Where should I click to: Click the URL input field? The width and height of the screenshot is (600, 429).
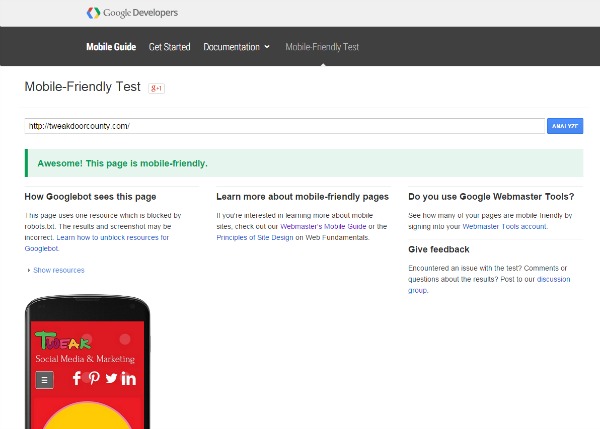285,126
